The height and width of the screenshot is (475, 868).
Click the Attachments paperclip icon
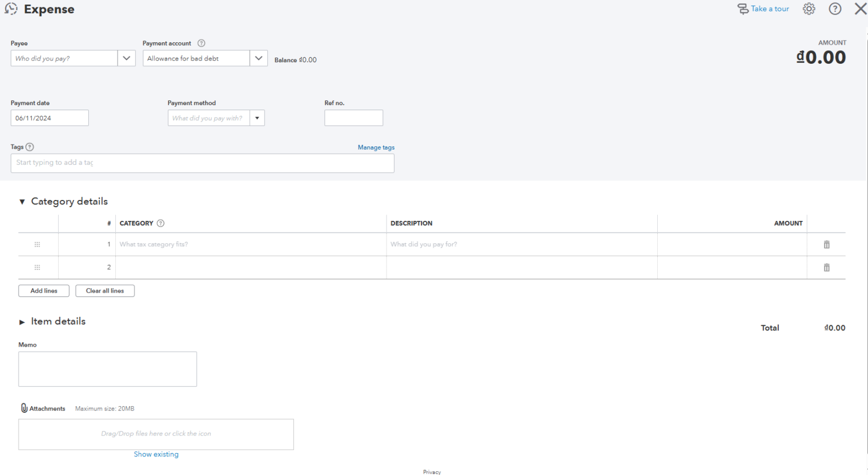point(24,408)
